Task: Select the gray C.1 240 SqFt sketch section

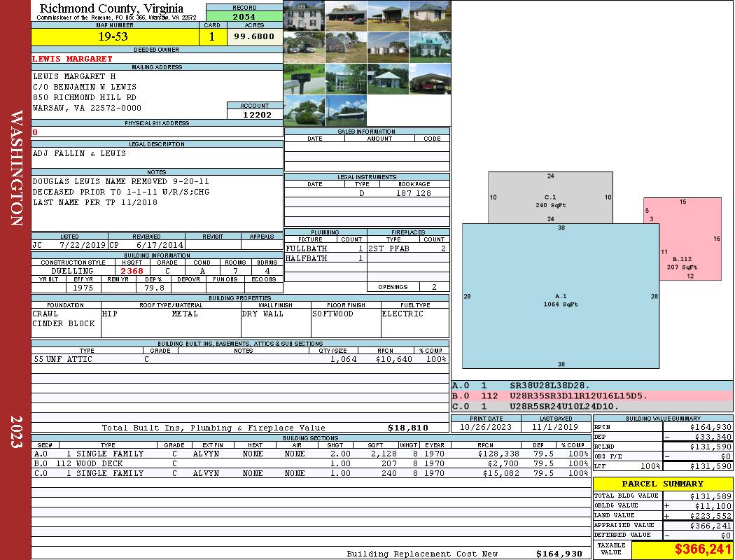Action: tap(550, 197)
